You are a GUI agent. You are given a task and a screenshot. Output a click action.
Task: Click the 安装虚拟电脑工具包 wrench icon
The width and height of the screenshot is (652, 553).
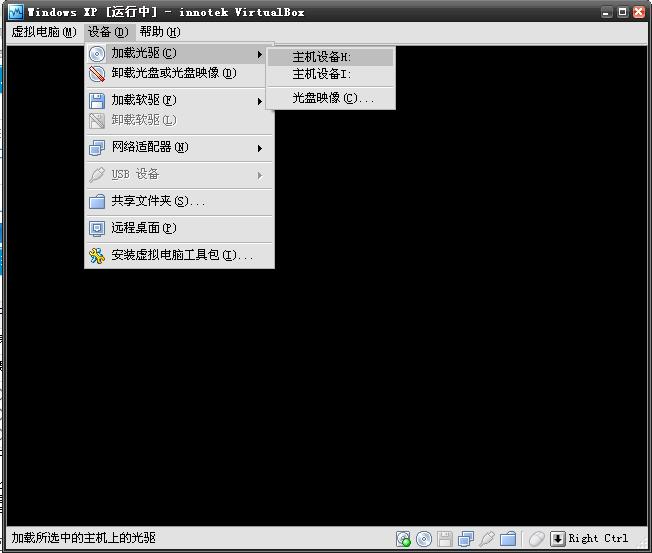coord(97,256)
